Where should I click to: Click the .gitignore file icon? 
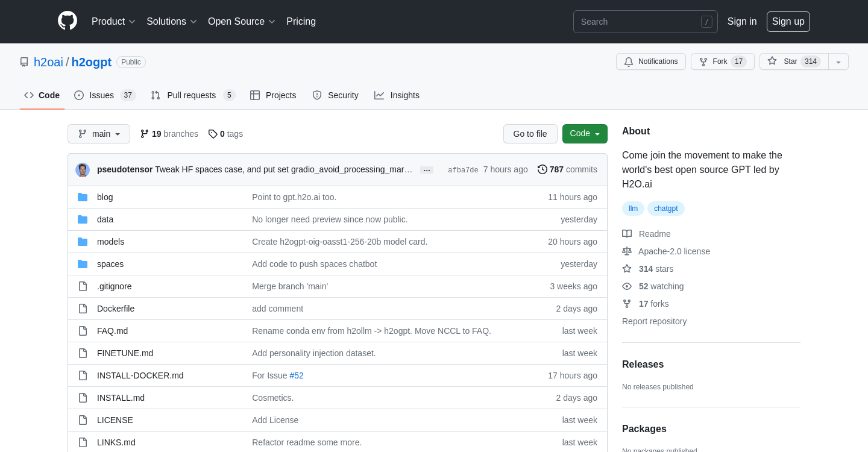pyautogui.click(x=83, y=286)
